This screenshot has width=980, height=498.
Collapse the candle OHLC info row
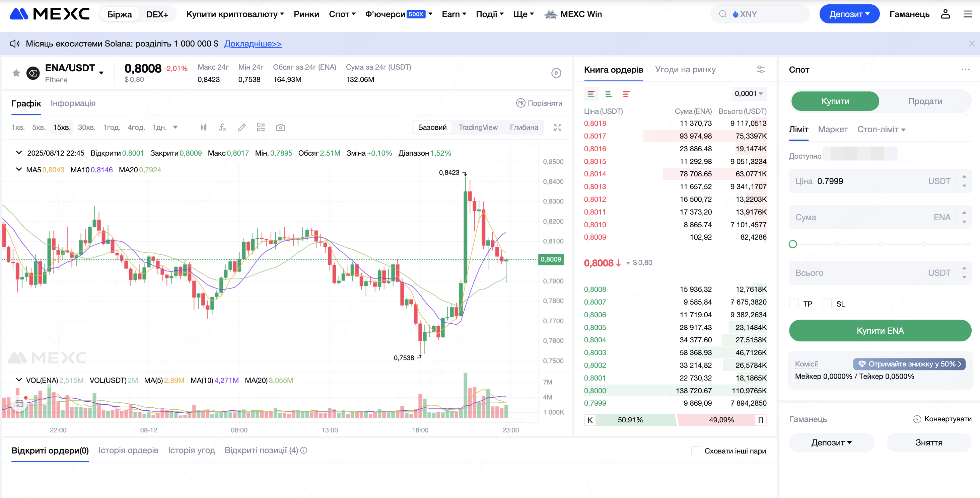[18, 153]
